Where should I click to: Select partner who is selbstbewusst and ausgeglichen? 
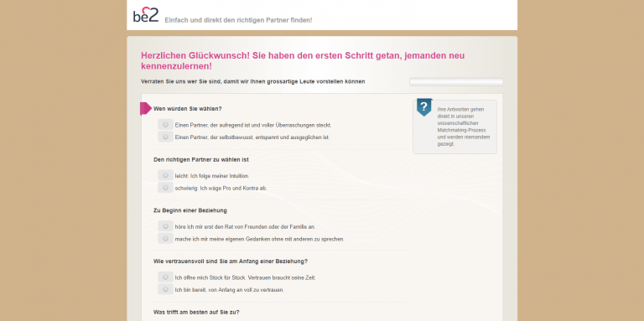[165, 137]
